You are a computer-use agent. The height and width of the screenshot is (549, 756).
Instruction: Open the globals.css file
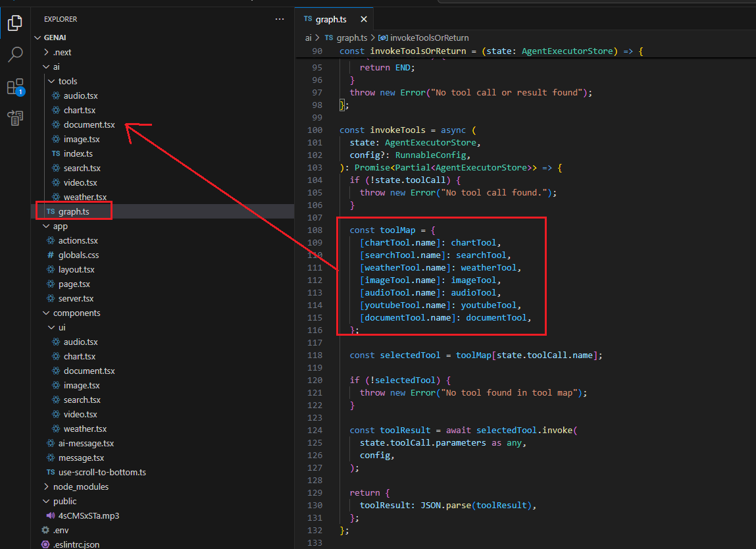click(x=78, y=255)
